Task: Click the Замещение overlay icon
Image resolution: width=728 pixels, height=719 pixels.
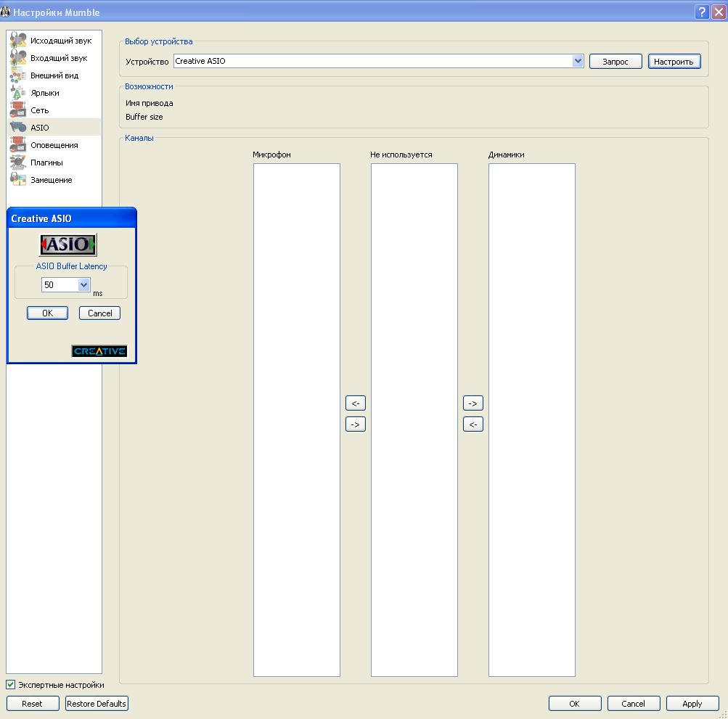Action: [18, 180]
